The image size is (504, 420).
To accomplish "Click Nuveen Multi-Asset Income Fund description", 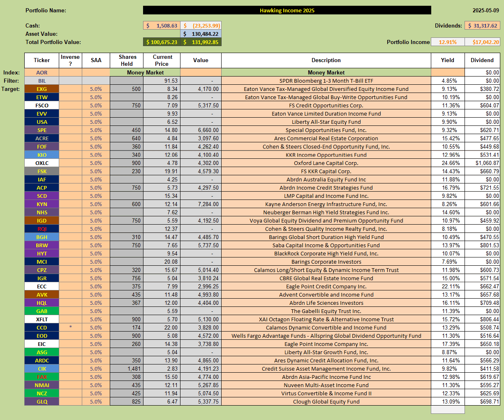I will point(326,385).
